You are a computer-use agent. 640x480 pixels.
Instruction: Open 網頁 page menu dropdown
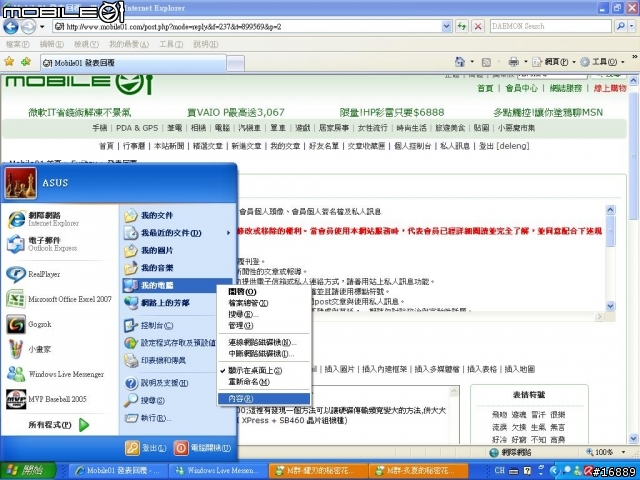pos(554,62)
